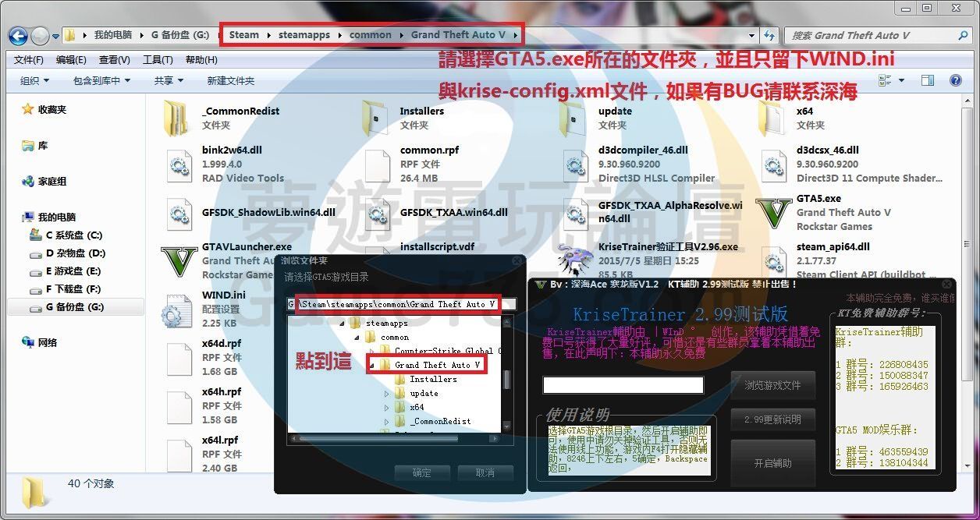The width and height of the screenshot is (980, 520).
Task: Click the 开启辅助 button
Action: (x=772, y=463)
